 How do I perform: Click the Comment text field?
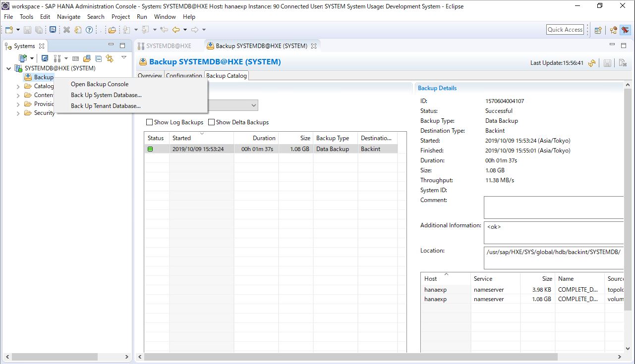[x=553, y=208]
